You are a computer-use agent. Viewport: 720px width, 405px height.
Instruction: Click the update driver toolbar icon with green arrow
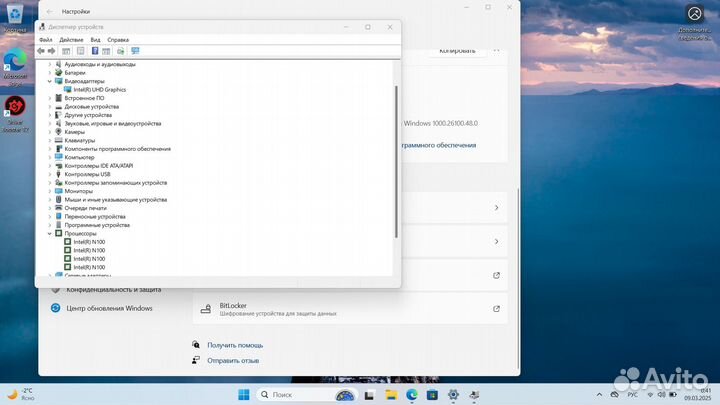point(120,51)
